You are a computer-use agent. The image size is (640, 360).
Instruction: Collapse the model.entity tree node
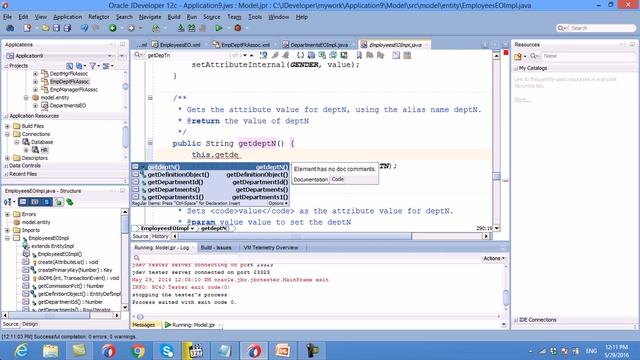pyautogui.click(x=26, y=98)
